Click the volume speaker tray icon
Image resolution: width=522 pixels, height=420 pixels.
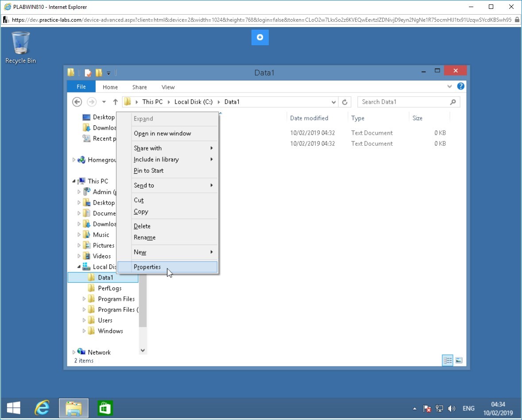click(x=452, y=408)
